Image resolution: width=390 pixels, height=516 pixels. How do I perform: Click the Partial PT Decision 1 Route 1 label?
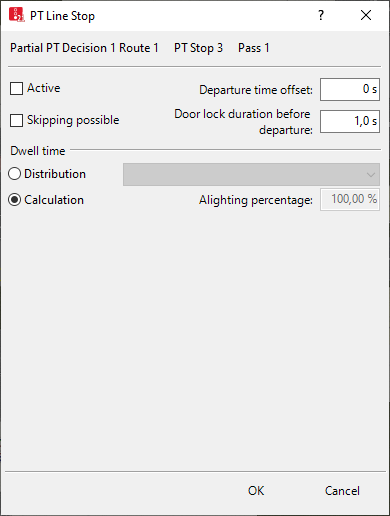(x=84, y=48)
